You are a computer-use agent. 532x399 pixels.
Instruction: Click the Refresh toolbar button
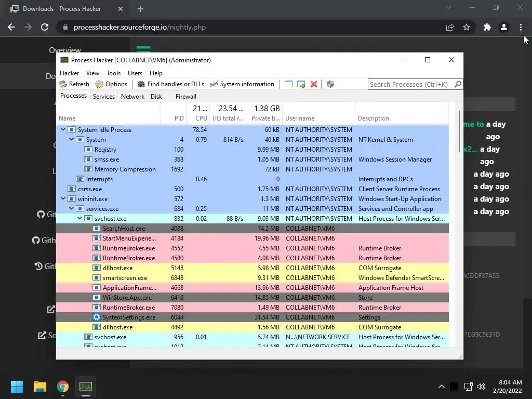pos(74,84)
